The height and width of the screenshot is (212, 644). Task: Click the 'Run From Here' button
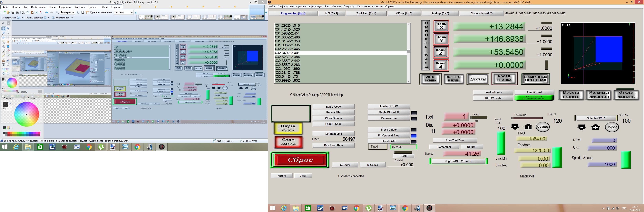(333, 145)
